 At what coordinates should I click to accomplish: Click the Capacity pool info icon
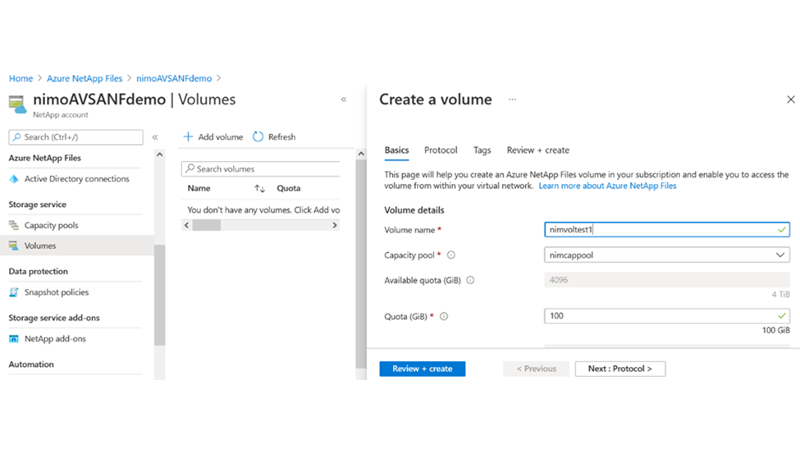451,255
